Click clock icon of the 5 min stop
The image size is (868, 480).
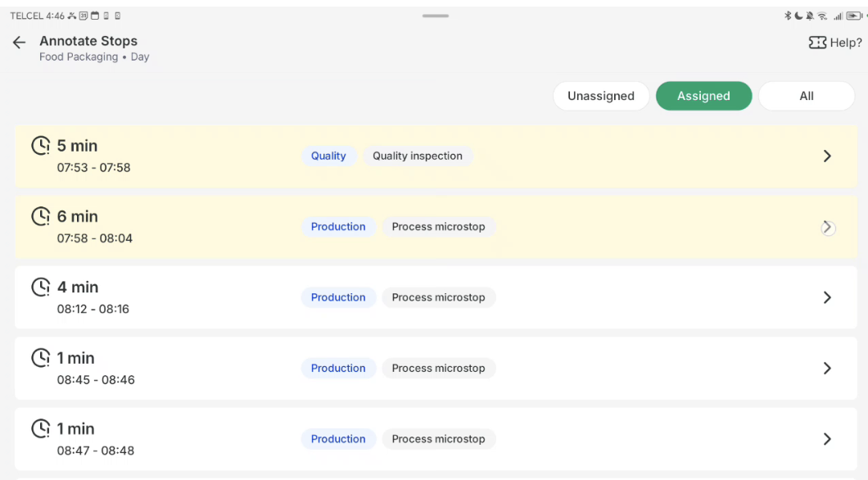point(40,146)
